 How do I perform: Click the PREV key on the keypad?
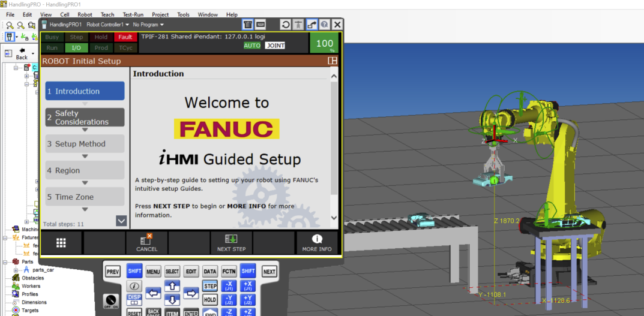point(113,271)
